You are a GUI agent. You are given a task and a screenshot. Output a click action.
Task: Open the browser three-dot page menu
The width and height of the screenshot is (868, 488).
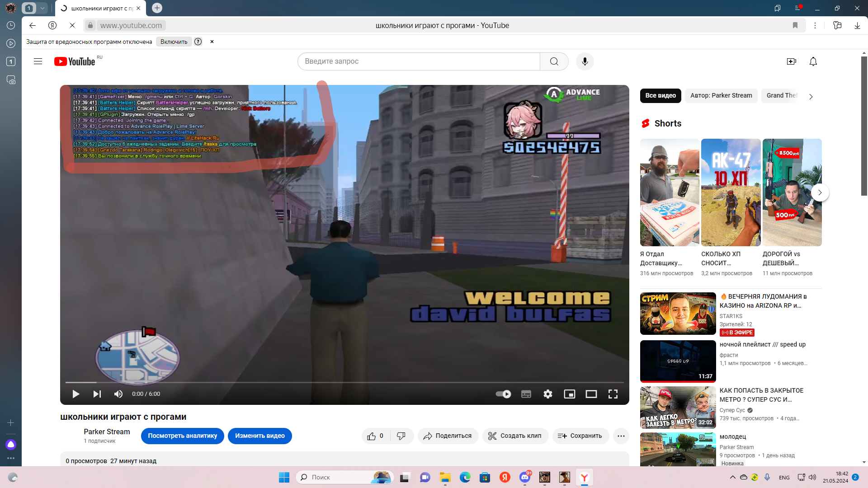pos(815,26)
